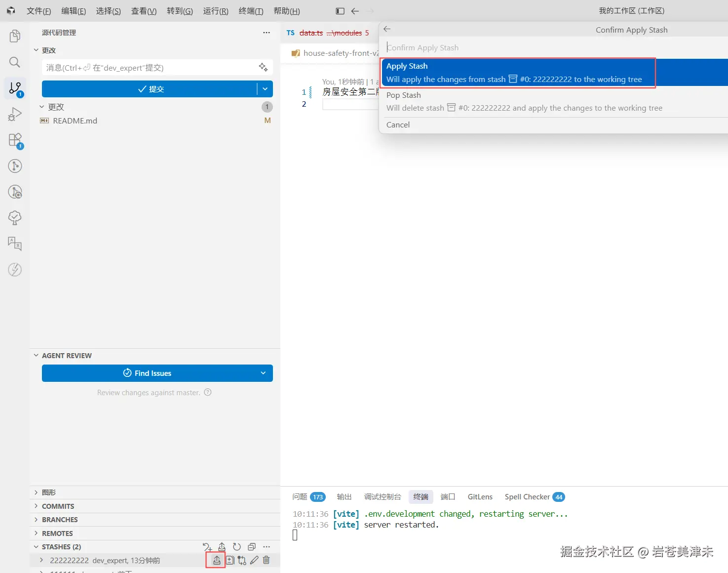Choose Apply Stash option
Image resolution: width=728 pixels, height=573 pixels.
pyautogui.click(x=555, y=73)
